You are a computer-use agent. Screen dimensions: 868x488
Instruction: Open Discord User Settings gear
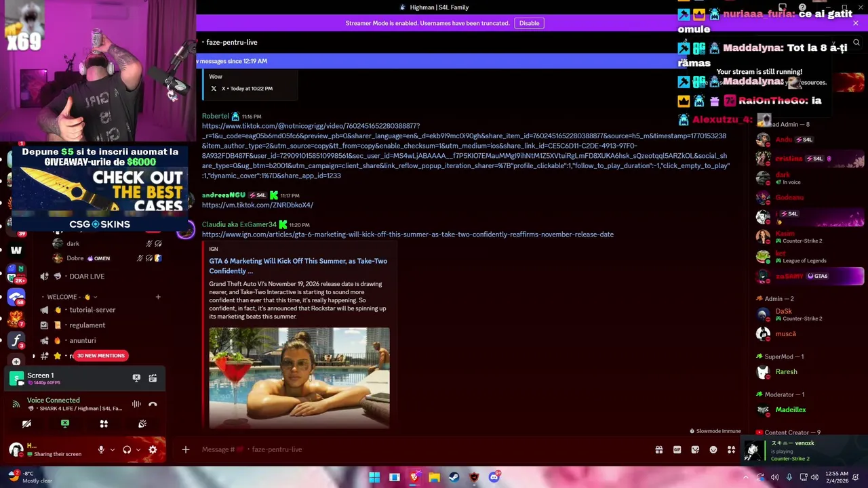click(153, 449)
